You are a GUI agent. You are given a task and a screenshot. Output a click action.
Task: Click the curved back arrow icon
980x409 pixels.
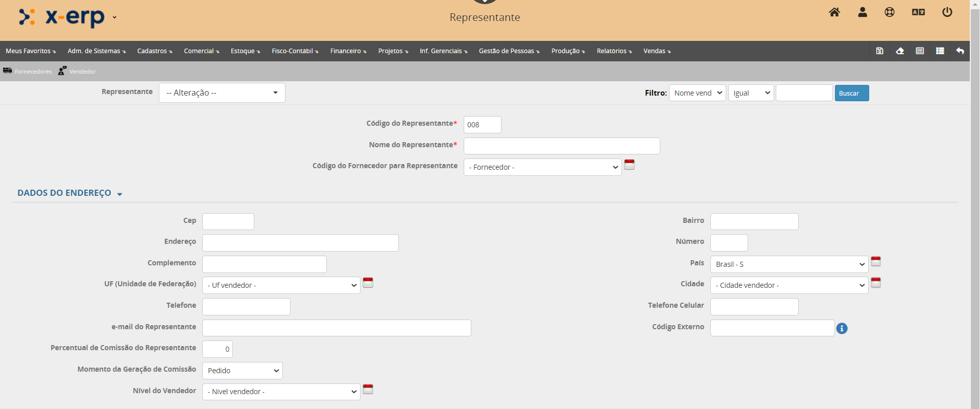pos(960,51)
